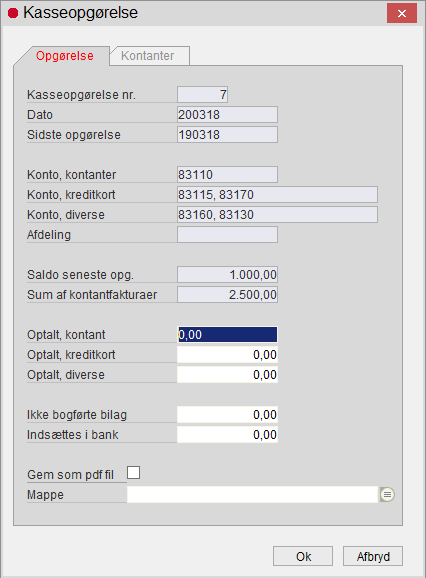Viewport: 426px width, 578px height.
Task: Activate the Indsættes i bank field
Action: [x=227, y=435]
